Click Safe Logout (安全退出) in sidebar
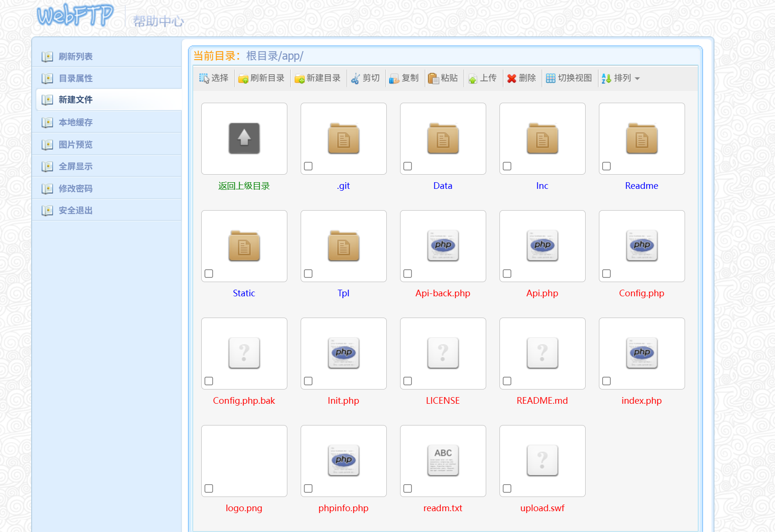This screenshot has width=775, height=532. point(75,210)
